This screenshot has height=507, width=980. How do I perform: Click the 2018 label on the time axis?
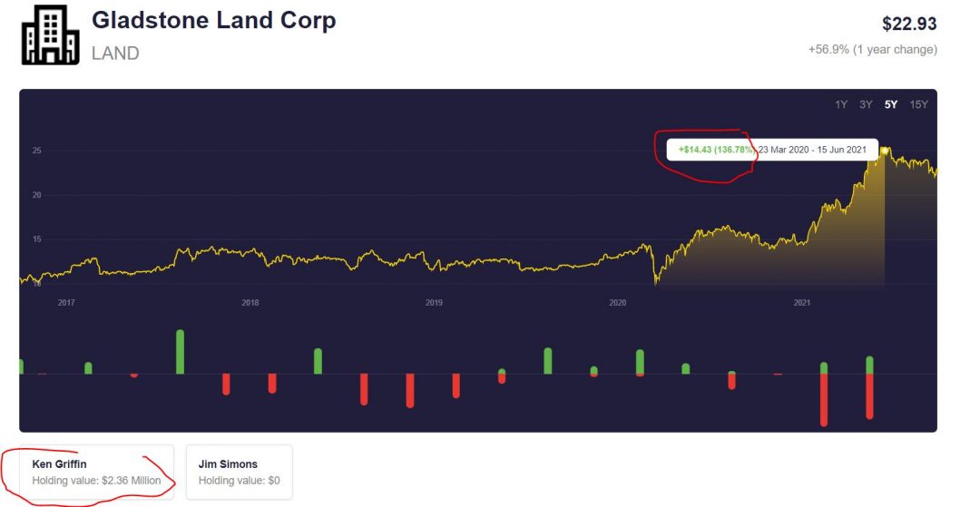[x=250, y=303]
